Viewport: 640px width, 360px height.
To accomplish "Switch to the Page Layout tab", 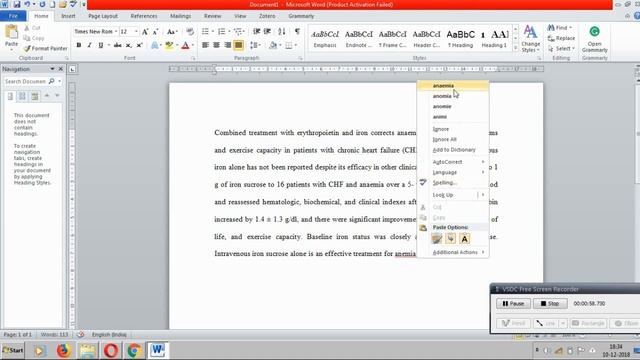I will click(x=103, y=16).
